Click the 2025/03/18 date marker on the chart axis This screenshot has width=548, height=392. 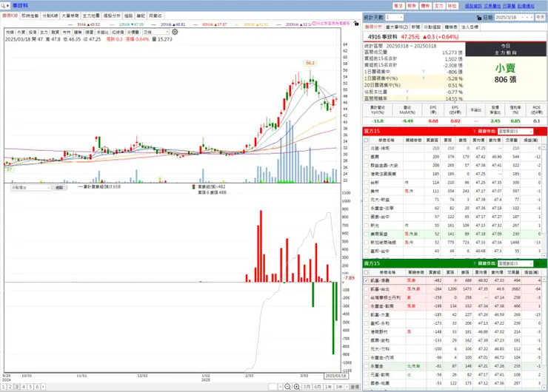pyautogui.click(x=335, y=376)
